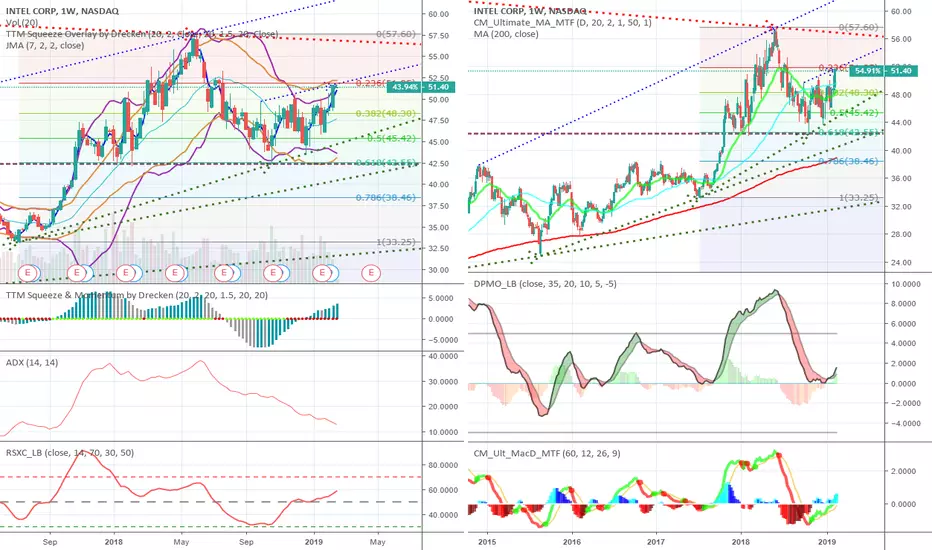Click the CM_Ult_MacD_MTF (60, 12, 26, 9) title
Image resolution: width=932 pixels, height=550 pixels.
point(547,453)
